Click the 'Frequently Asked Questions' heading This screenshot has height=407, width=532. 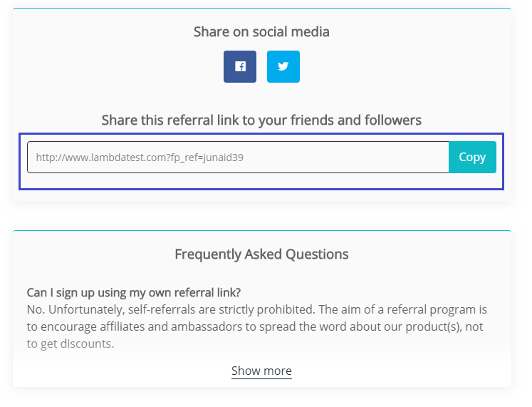tap(261, 254)
